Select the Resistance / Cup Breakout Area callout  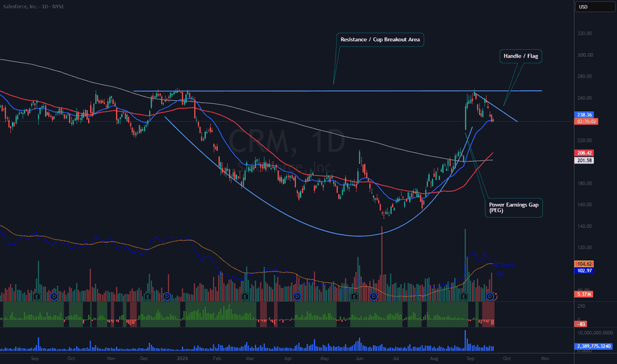[x=380, y=39]
